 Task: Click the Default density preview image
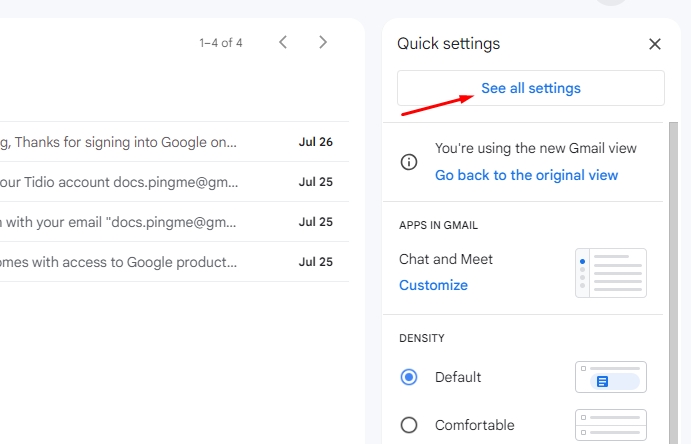(x=610, y=377)
